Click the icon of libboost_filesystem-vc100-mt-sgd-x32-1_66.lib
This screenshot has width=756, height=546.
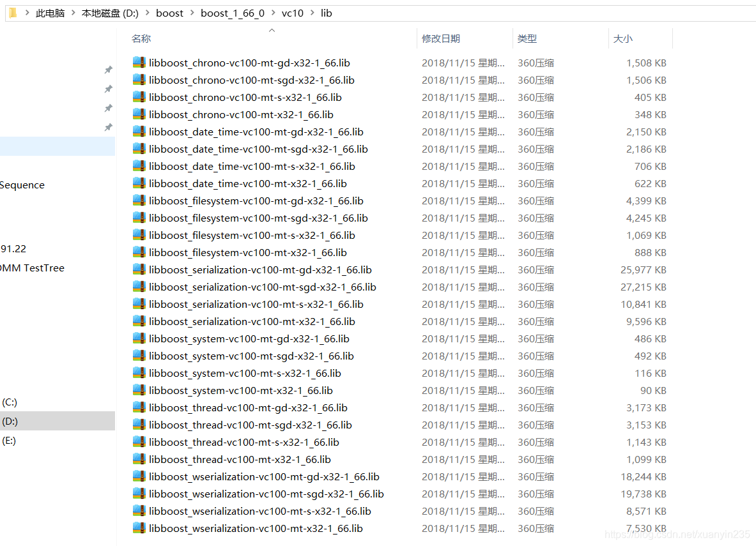point(139,218)
